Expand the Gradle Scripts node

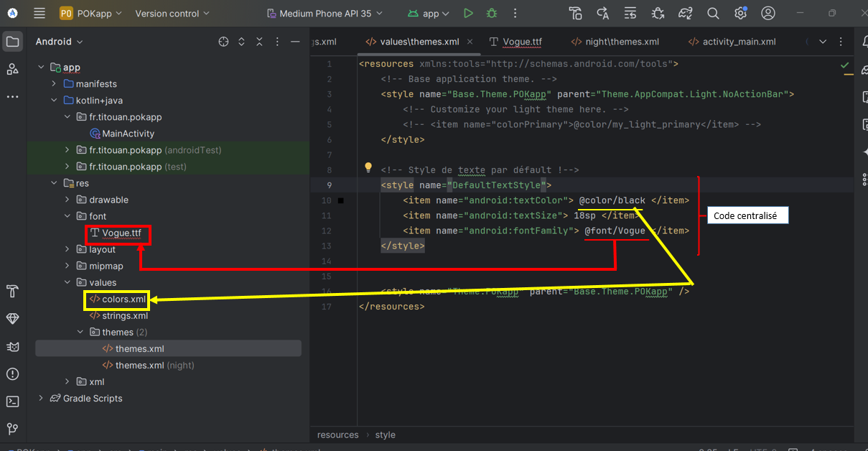coord(41,398)
